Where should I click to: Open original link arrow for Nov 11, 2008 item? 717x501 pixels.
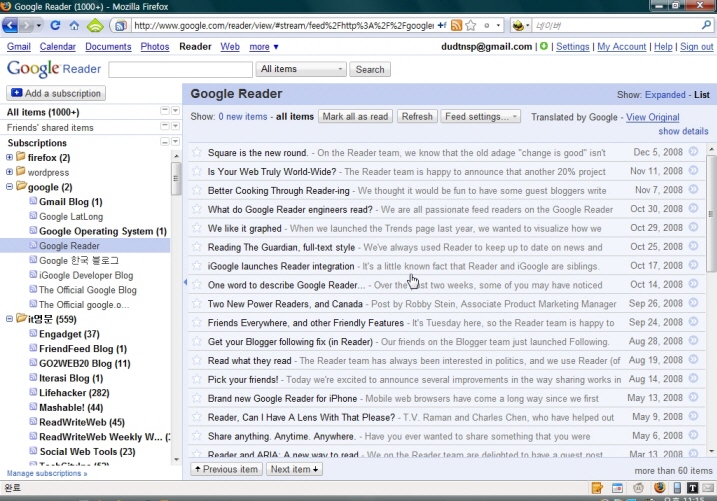tap(694, 171)
